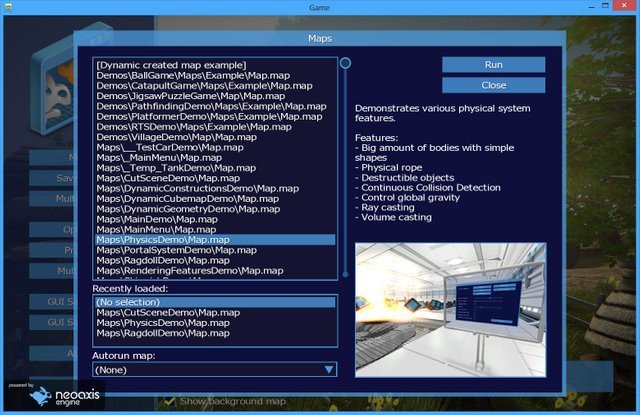Click the Game window title bar icon
Viewport: 640px width, 415px height.
tap(8, 7)
